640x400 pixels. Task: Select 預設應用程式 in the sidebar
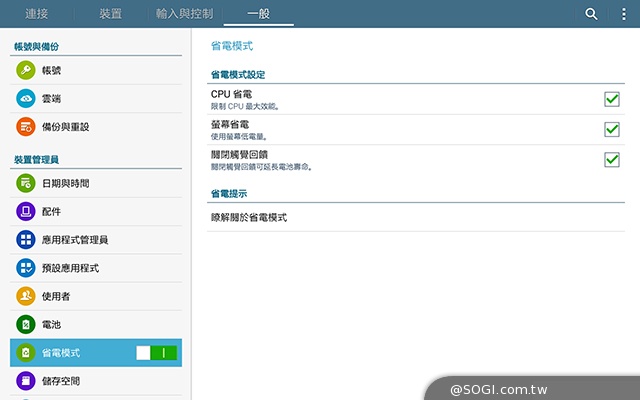click(70, 268)
